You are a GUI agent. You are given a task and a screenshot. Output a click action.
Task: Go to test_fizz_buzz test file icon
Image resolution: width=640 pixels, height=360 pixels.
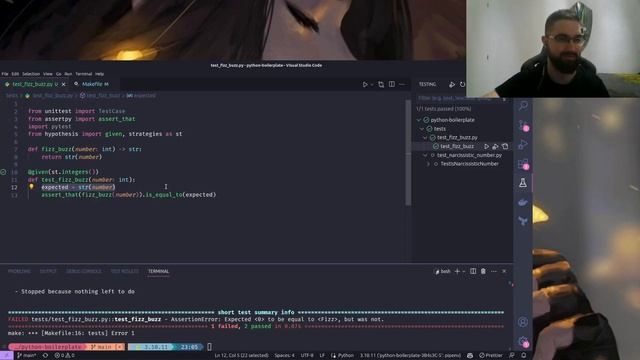(505, 146)
